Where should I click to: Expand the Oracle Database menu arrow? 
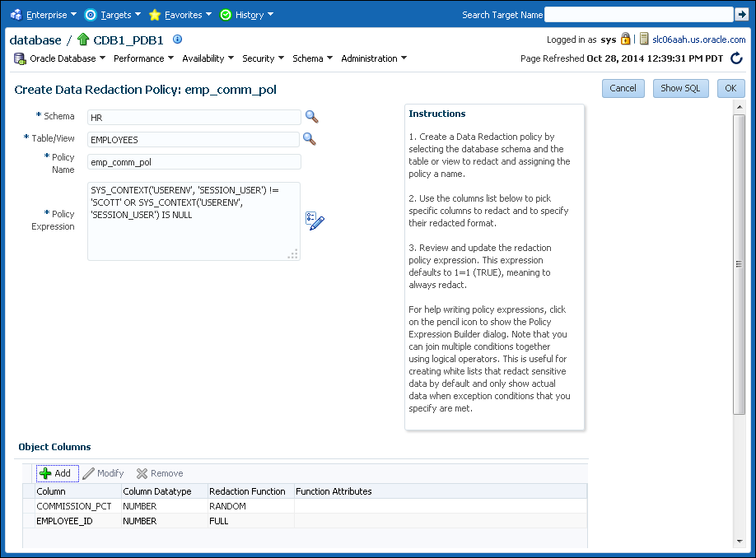(x=102, y=58)
